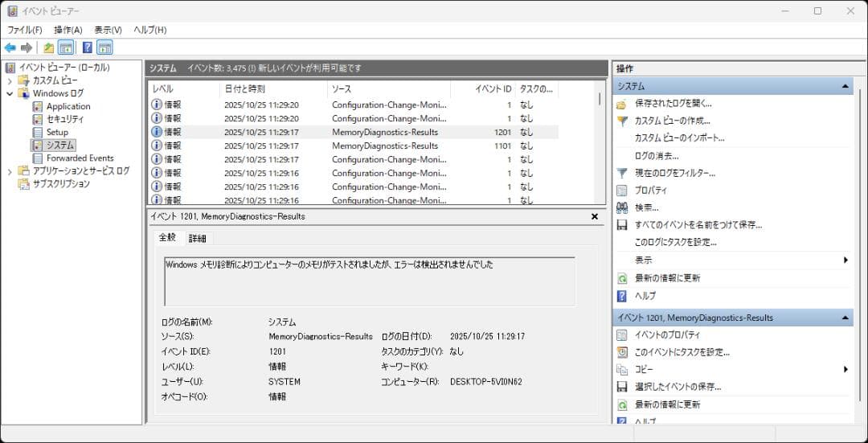
Task: Click the Forward arrow toolbar icon
Action: 27,47
